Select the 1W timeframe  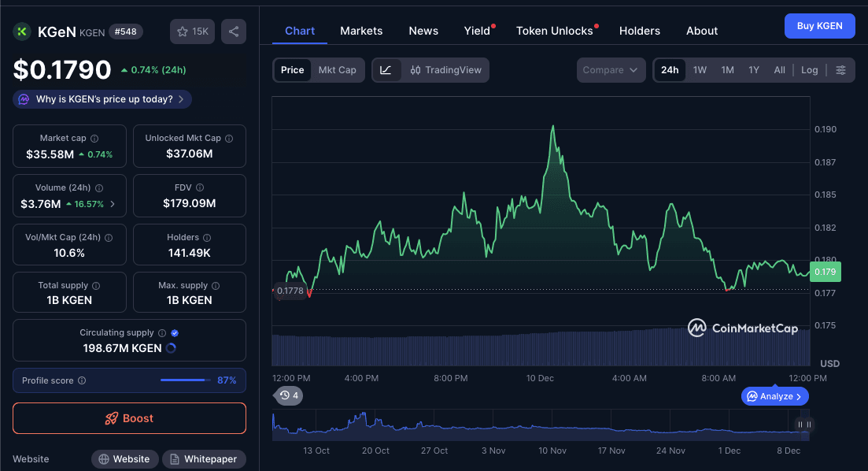(x=700, y=69)
